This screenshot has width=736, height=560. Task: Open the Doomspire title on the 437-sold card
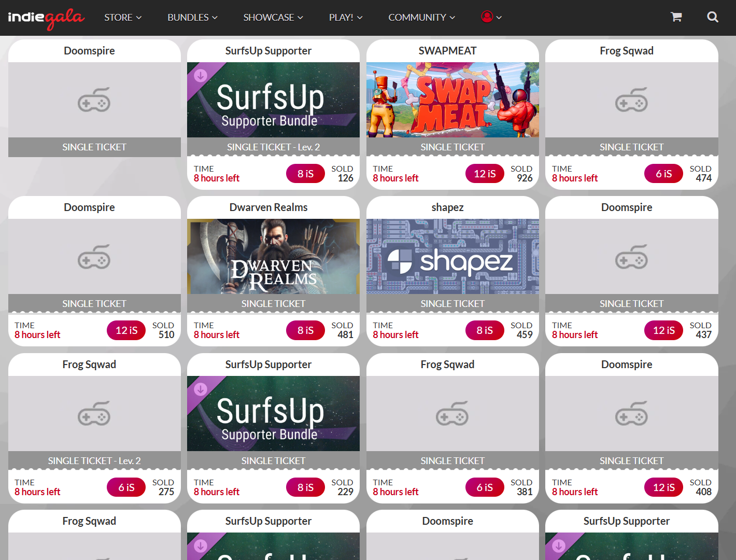[627, 207]
